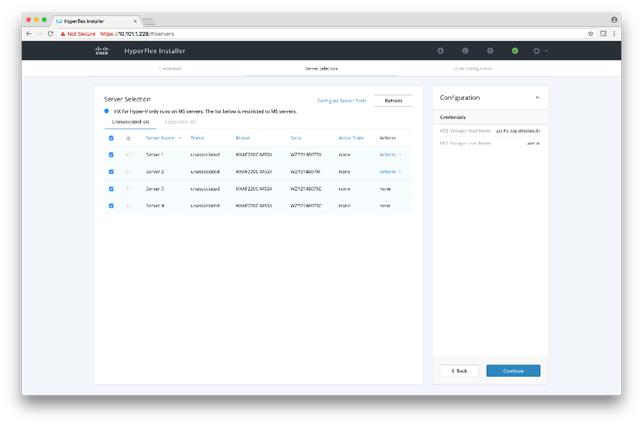Image resolution: width=643 pixels, height=426 pixels.
Task: Open the Actions dropdown for Server 2
Action: click(x=390, y=172)
